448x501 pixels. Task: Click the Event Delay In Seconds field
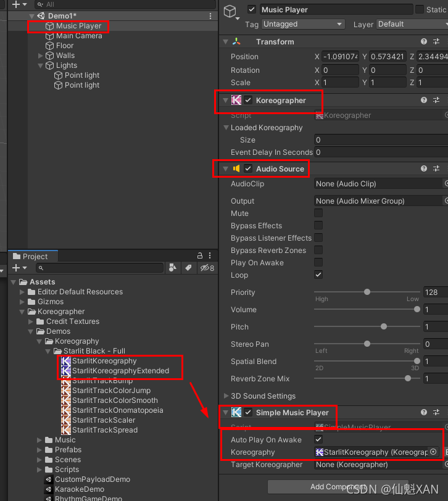point(381,152)
